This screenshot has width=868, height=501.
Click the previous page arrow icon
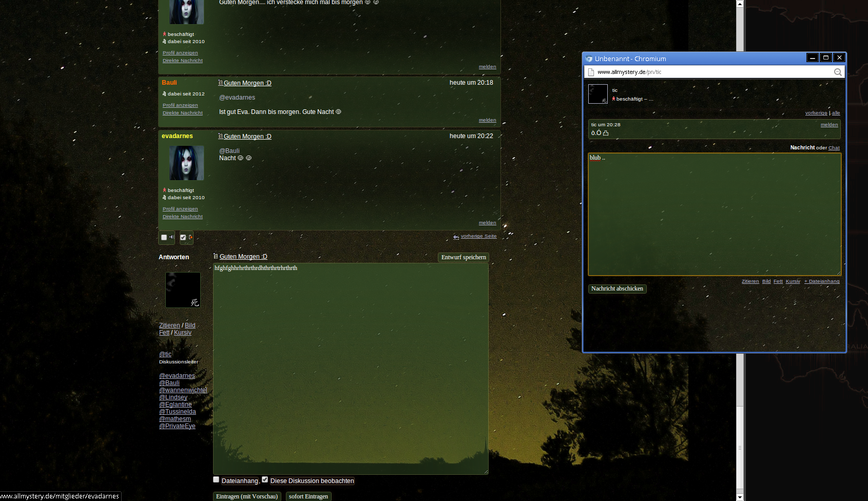(x=456, y=237)
